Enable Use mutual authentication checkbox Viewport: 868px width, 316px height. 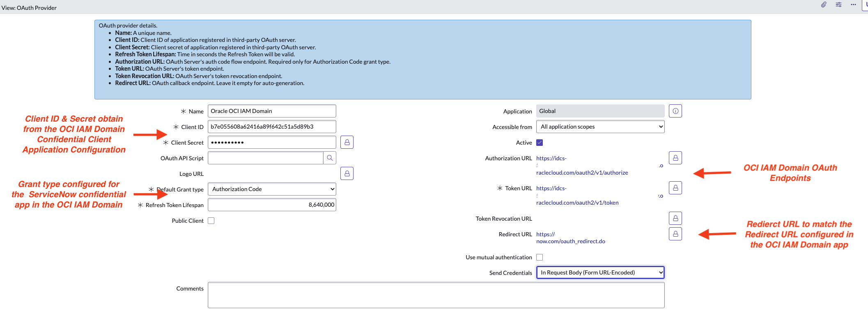coord(540,257)
